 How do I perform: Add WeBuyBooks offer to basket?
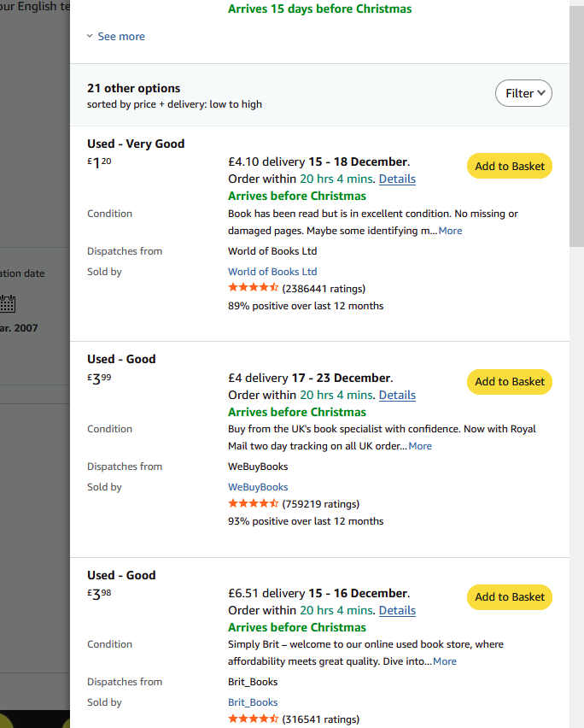tap(509, 382)
